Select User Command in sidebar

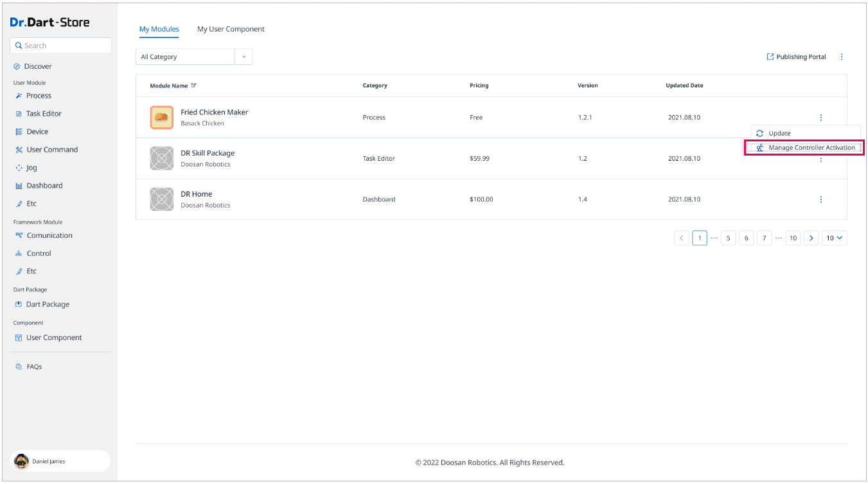[51, 150]
